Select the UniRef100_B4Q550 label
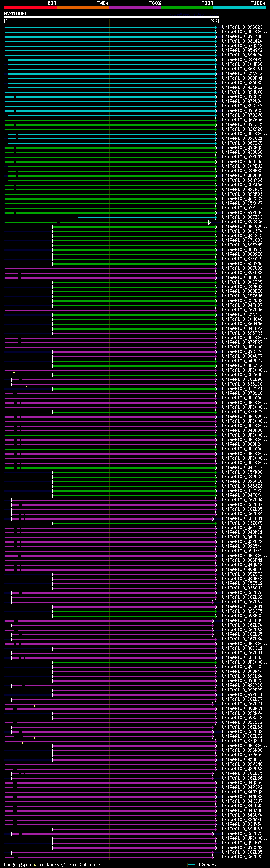270x868 pixels. tap(242, 783)
